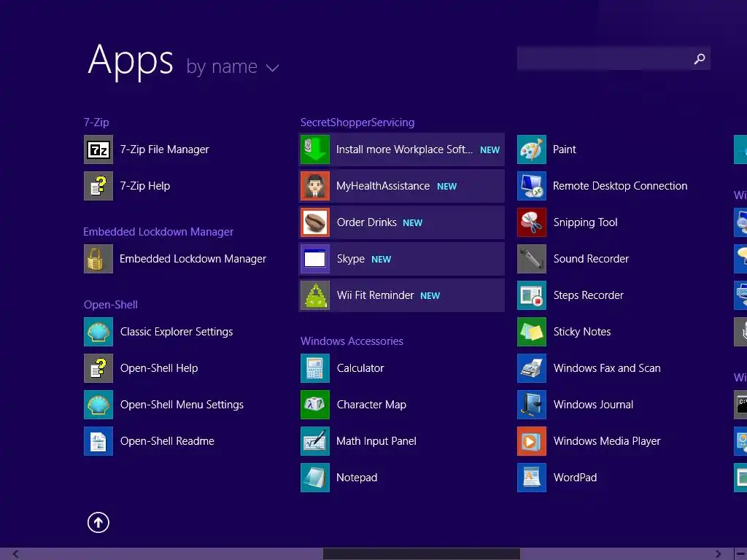Click 'Snipping Tool' label text
Image resolution: width=747 pixels, height=560 pixels.
[x=585, y=222]
